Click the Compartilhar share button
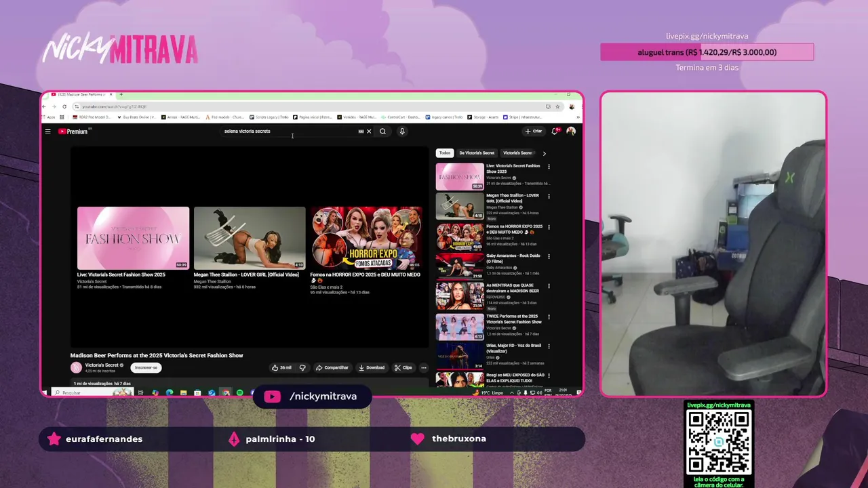 tap(332, 367)
